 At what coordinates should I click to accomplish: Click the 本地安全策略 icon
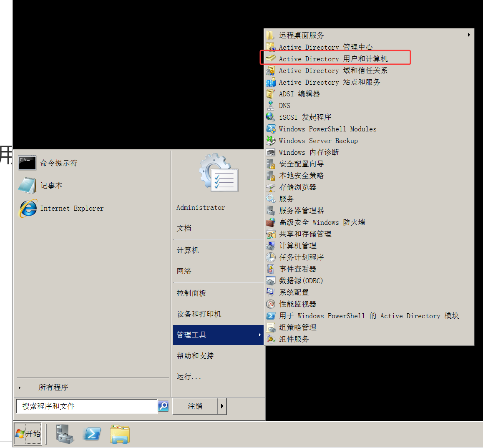pos(271,176)
